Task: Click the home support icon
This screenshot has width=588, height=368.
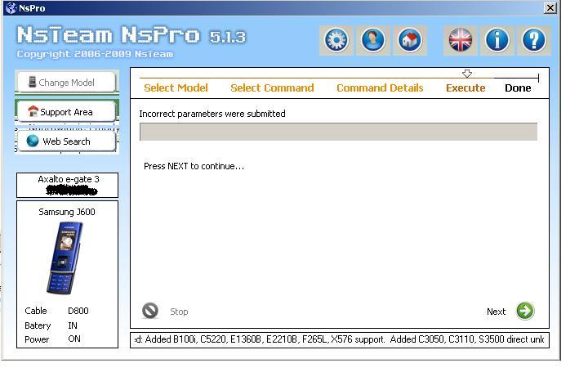Action: (409, 40)
